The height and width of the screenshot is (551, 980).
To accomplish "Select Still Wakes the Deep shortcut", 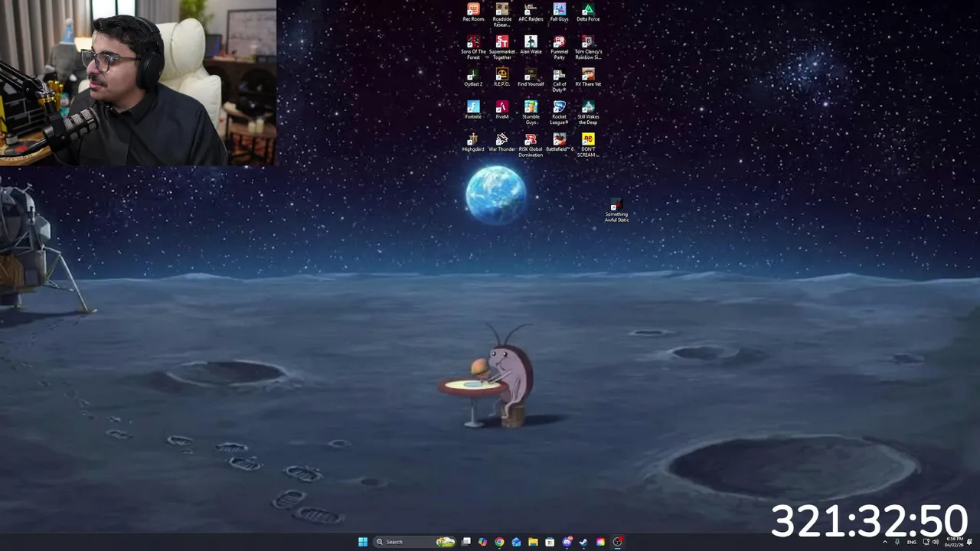I will coord(588,113).
